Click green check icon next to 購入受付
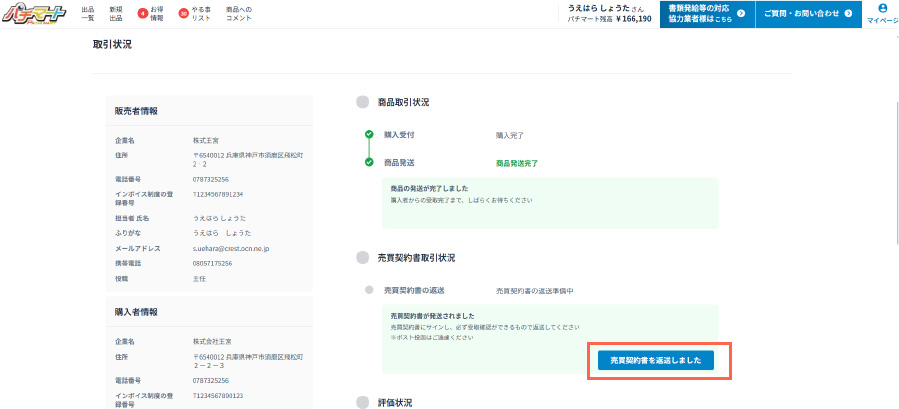The height and width of the screenshot is (409, 899). click(x=369, y=134)
